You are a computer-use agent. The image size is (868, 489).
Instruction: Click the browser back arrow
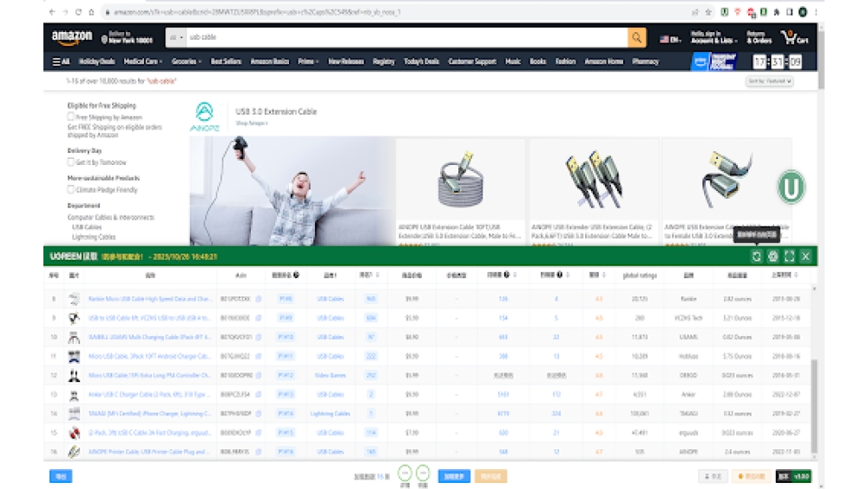coord(52,11)
